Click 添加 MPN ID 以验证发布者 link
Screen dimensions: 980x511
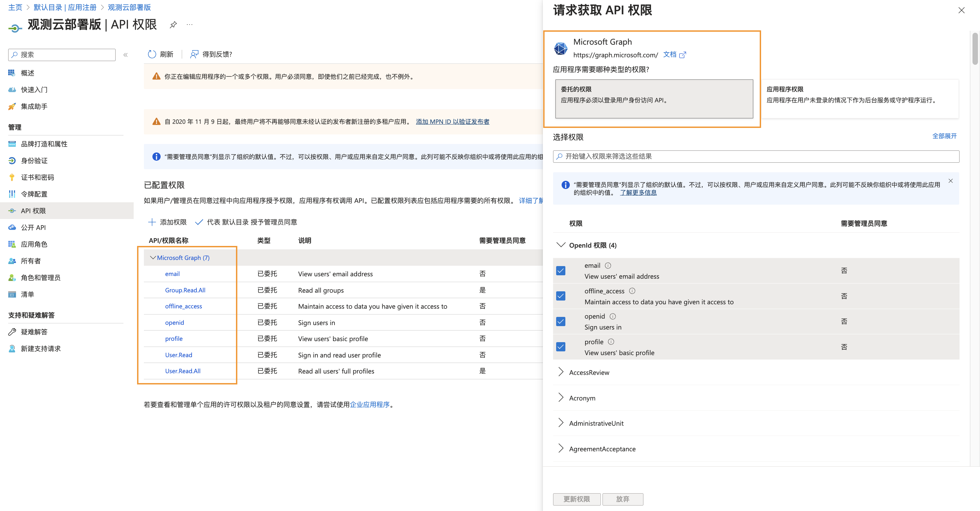[x=452, y=122]
